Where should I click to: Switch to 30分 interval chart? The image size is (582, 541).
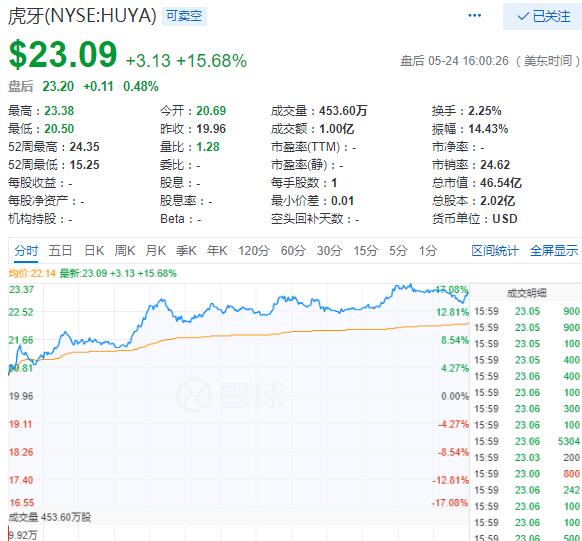(x=329, y=251)
